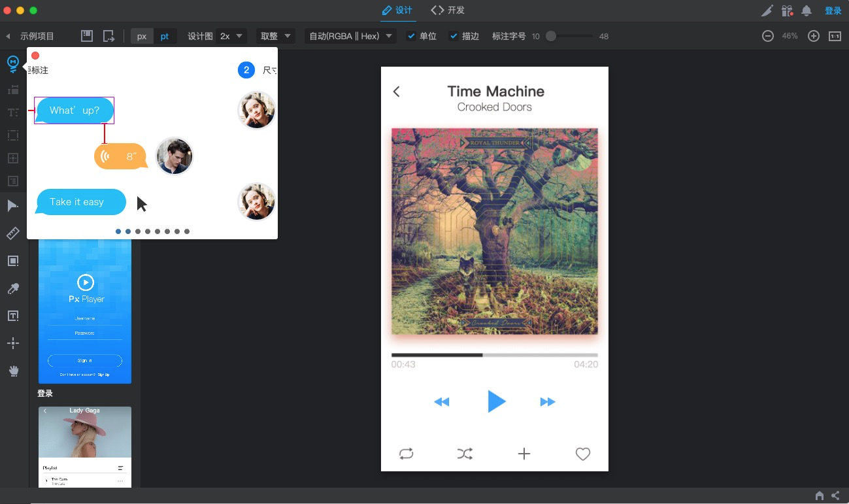The width and height of the screenshot is (849, 504).
Task: Click the zoom in plus button
Action: pyautogui.click(x=813, y=36)
